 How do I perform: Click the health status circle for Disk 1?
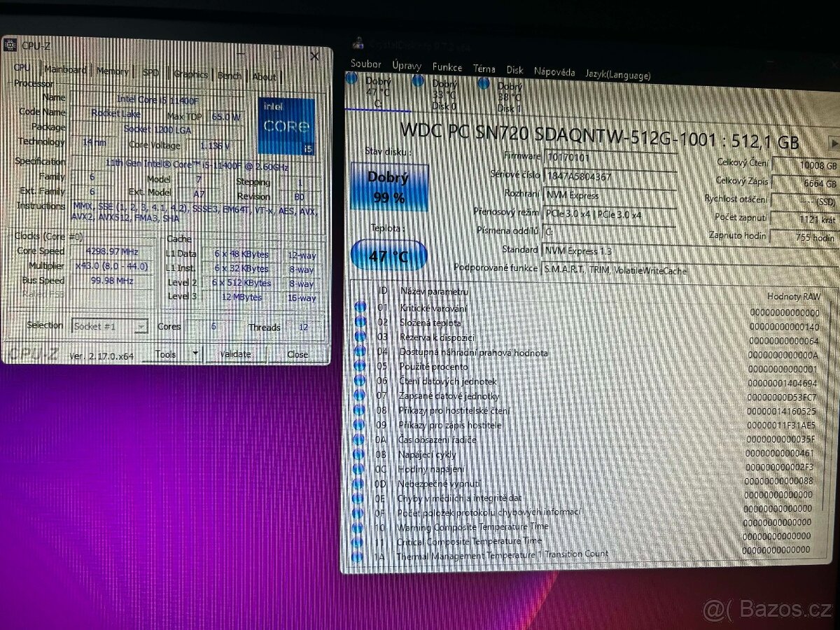point(484,84)
